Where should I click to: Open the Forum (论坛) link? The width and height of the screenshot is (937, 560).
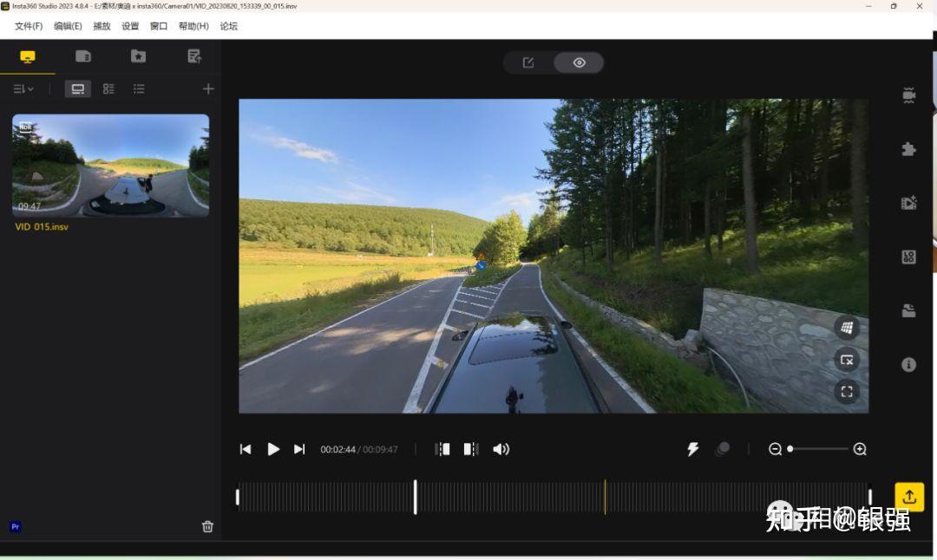click(x=228, y=26)
